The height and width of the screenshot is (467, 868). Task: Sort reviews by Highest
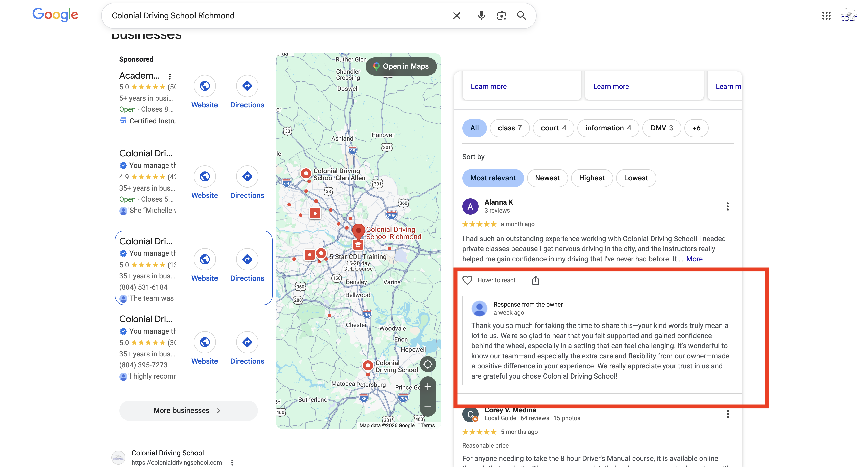tap(592, 178)
